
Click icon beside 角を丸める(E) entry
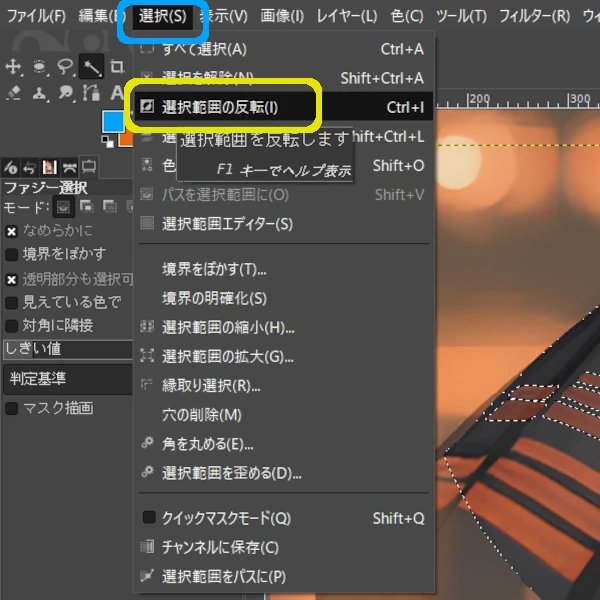[x=147, y=443]
